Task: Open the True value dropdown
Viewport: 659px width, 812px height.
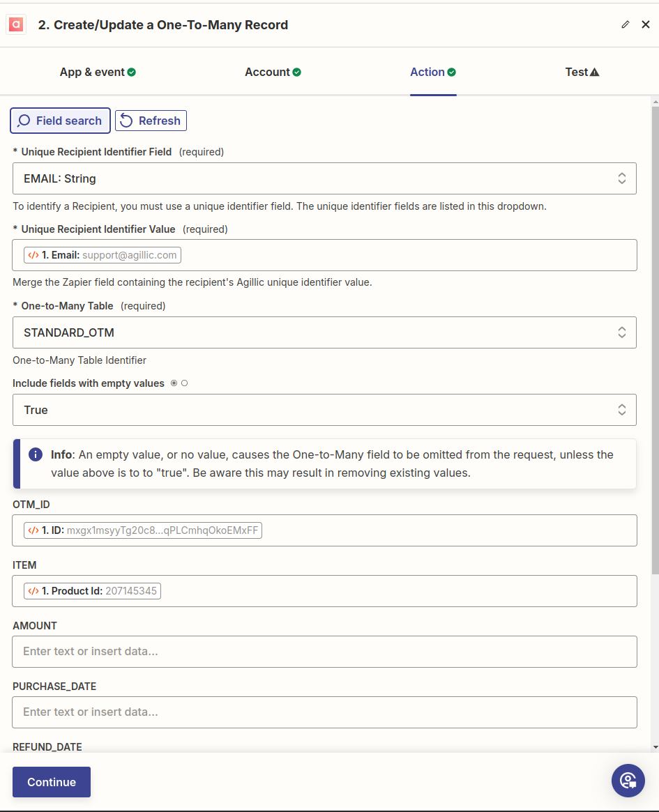Action: click(x=324, y=410)
